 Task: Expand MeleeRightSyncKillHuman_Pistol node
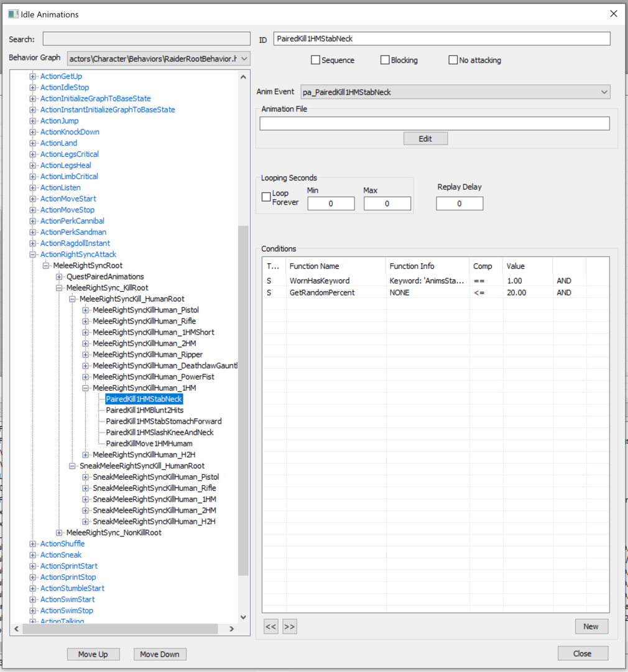tap(85, 310)
